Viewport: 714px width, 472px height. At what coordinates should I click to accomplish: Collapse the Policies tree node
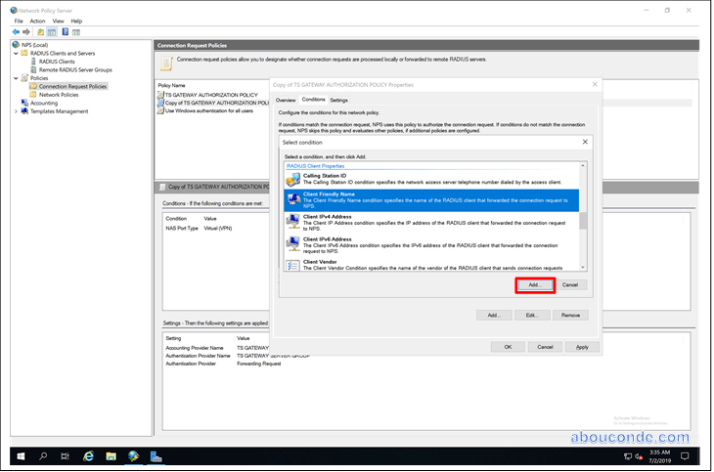point(15,78)
